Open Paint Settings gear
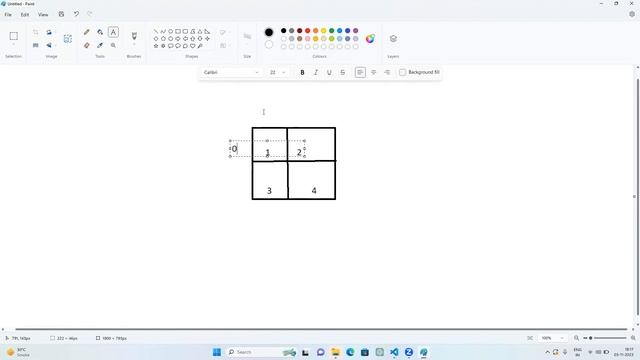Image resolution: width=640 pixels, height=360 pixels. [x=632, y=14]
